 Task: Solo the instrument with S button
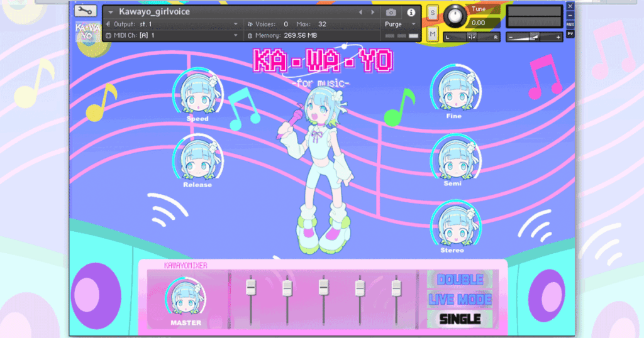(x=432, y=13)
